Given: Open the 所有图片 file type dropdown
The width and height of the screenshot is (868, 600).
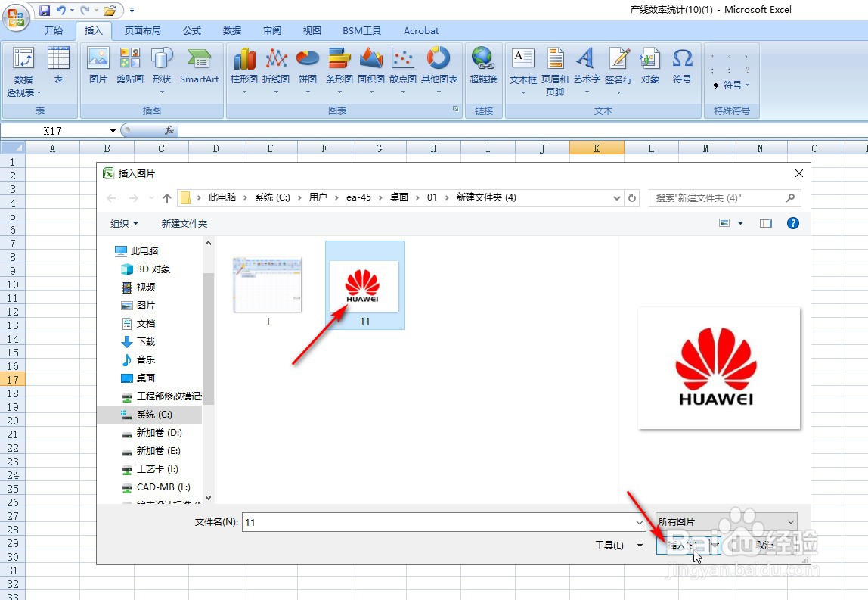Looking at the screenshot, I should coord(727,522).
